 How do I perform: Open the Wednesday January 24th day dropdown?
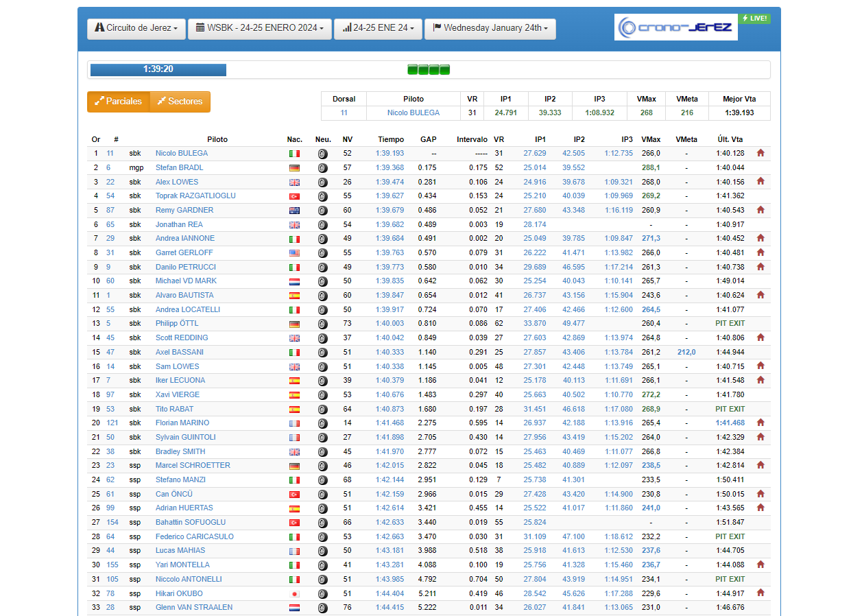click(490, 29)
